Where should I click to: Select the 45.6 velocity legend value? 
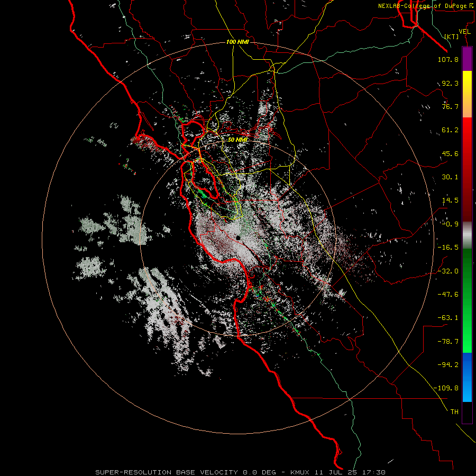click(450, 153)
